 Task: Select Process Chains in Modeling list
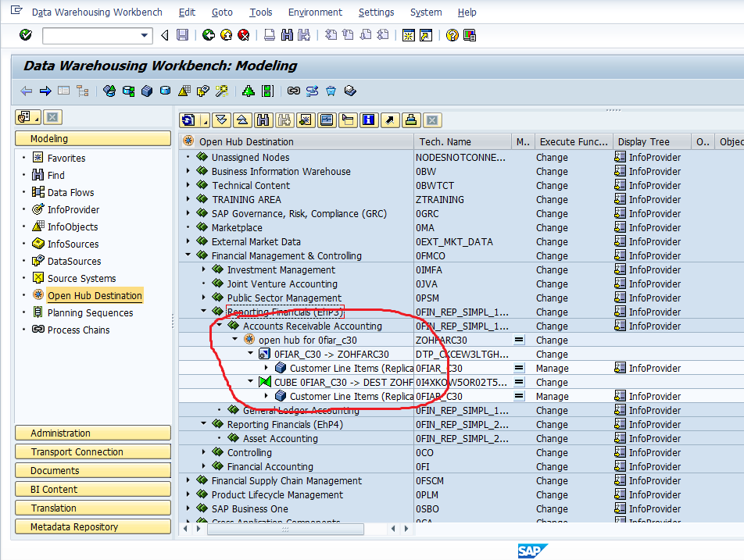pos(78,330)
